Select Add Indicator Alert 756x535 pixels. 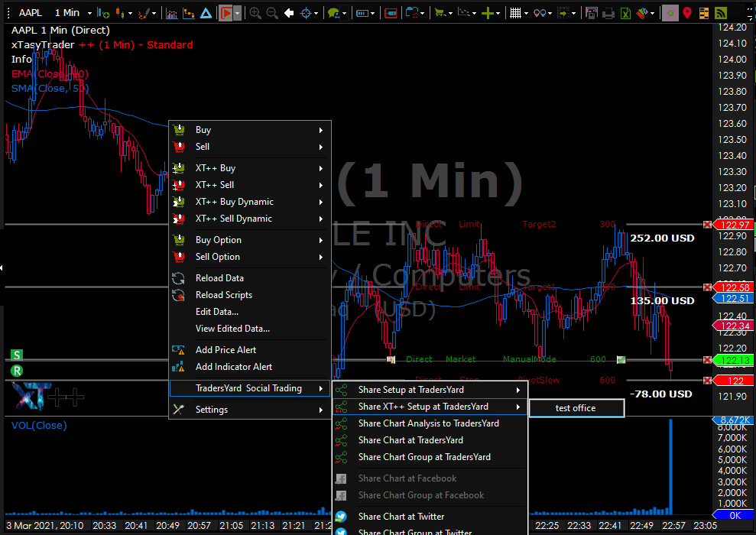pyautogui.click(x=250, y=367)
